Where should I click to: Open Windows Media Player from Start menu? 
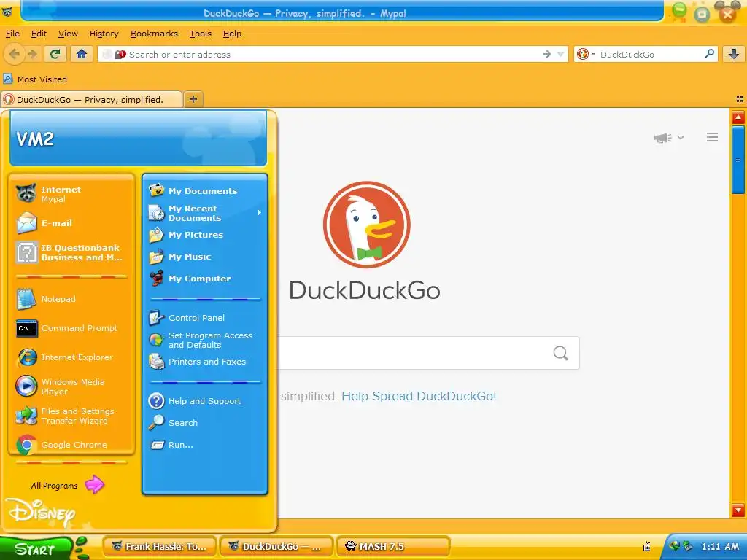71,386
